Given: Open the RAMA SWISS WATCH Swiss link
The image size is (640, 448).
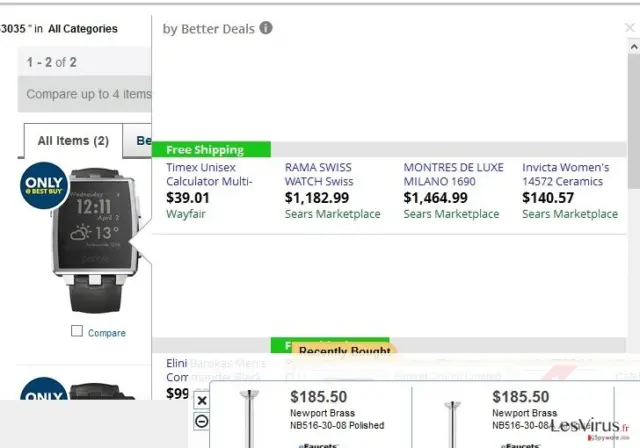Looking at the screenshot, I should 319,174.
